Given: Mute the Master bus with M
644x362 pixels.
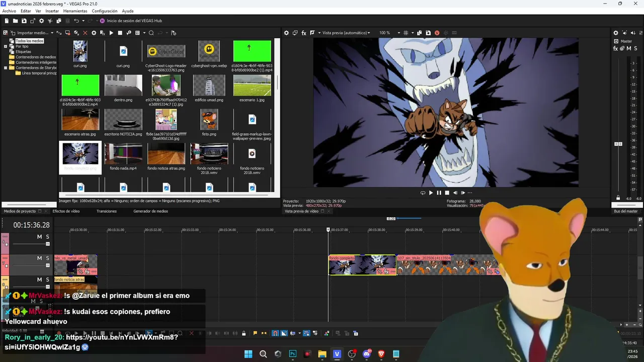Looking at the screenshot, I should point(629,48).
